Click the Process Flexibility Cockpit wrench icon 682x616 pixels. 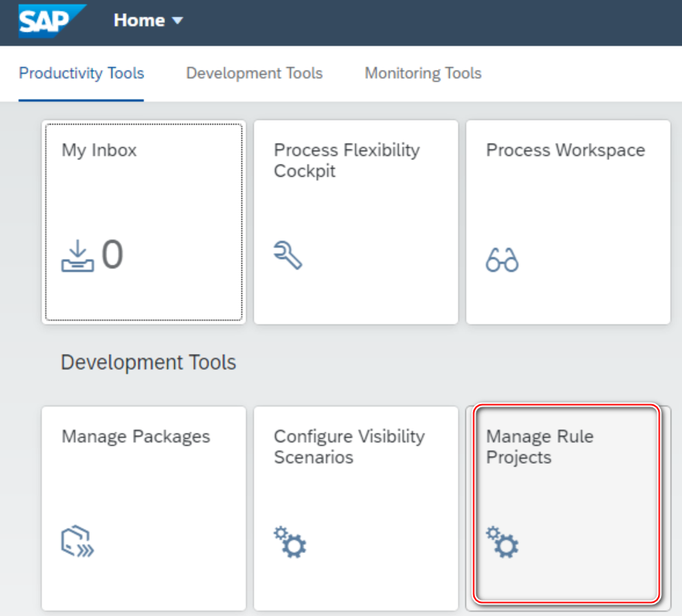pyautogui.click(x=288, y=255)
